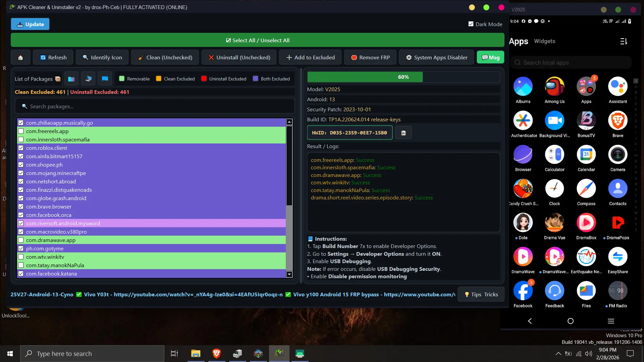Viewport: 644px width, 362px height.
Task: Uncheck com.facebook.katana package
Action: click(x=21, y=274)
